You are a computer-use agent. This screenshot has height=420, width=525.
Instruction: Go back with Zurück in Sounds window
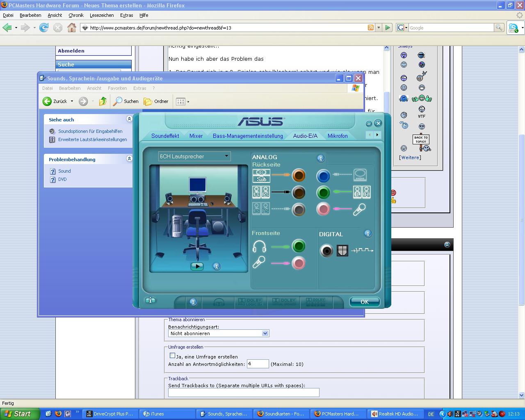coord(55,101)
